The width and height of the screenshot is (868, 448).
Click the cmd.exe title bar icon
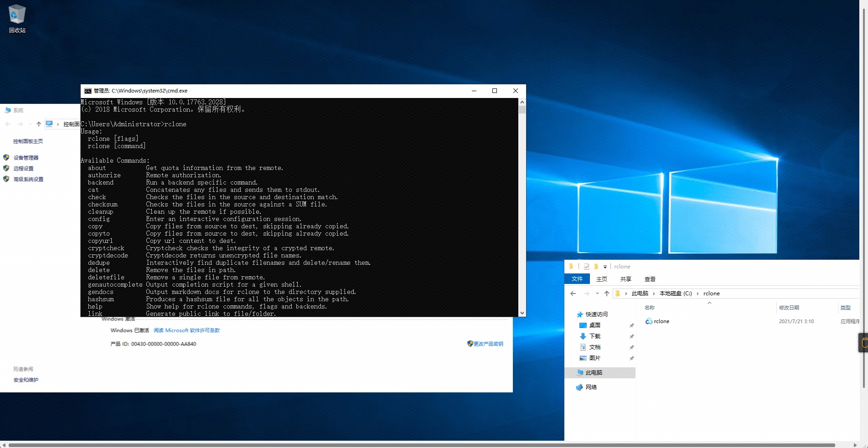88,91
